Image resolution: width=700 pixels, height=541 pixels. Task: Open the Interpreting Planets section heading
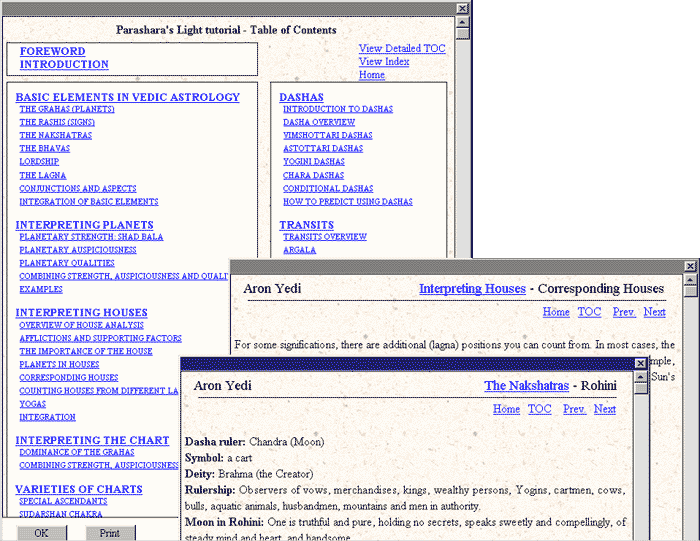click(84, 225)
